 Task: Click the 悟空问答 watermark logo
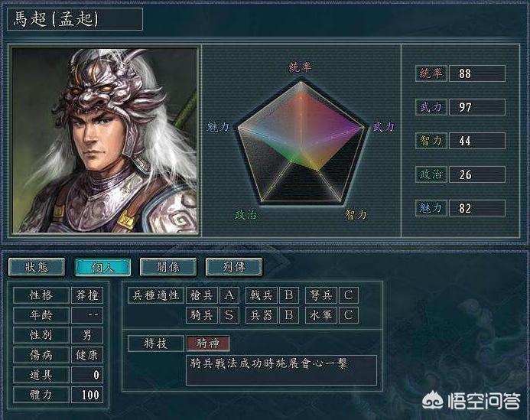[471, 400]
